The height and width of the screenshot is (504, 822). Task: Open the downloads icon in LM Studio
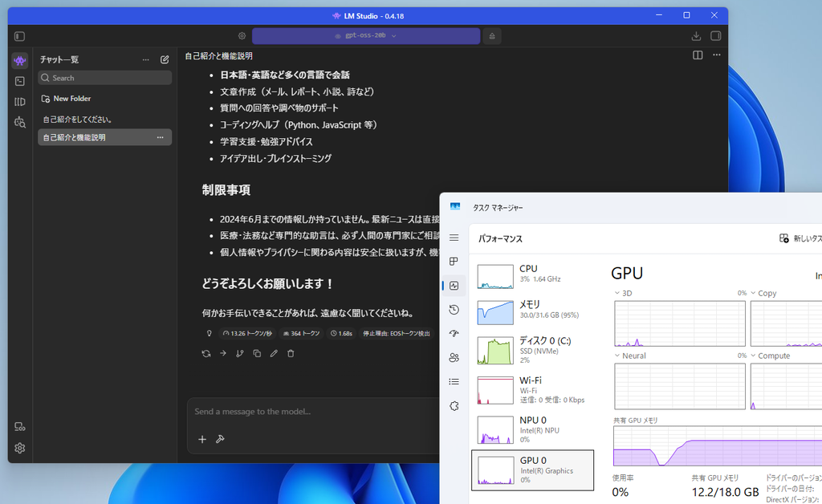coord(696,36)
